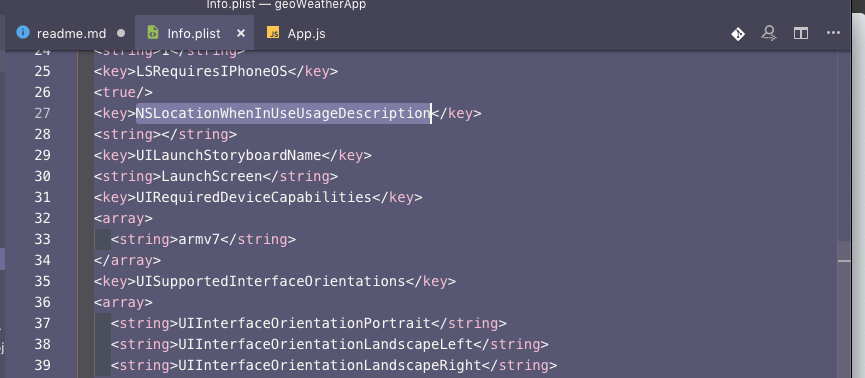865x378 pixels.
Task: Split the editor with the layout icon
Action: [x=800, y=34]
